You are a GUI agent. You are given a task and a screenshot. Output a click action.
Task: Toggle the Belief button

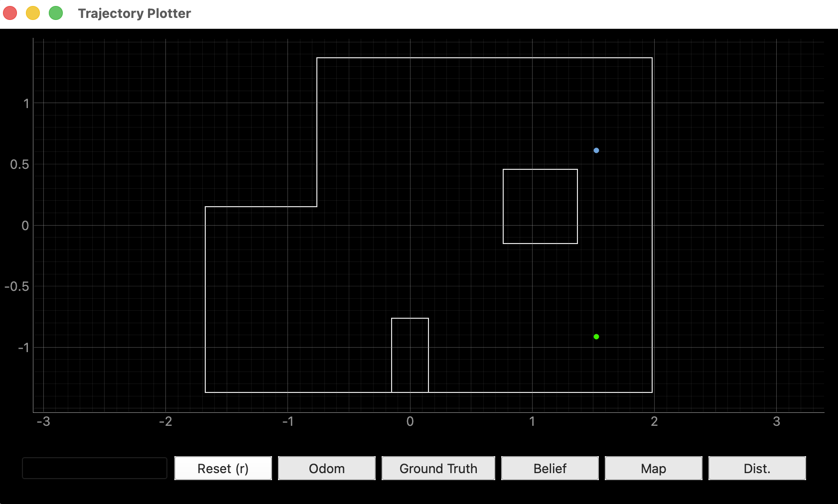[550, 468]
